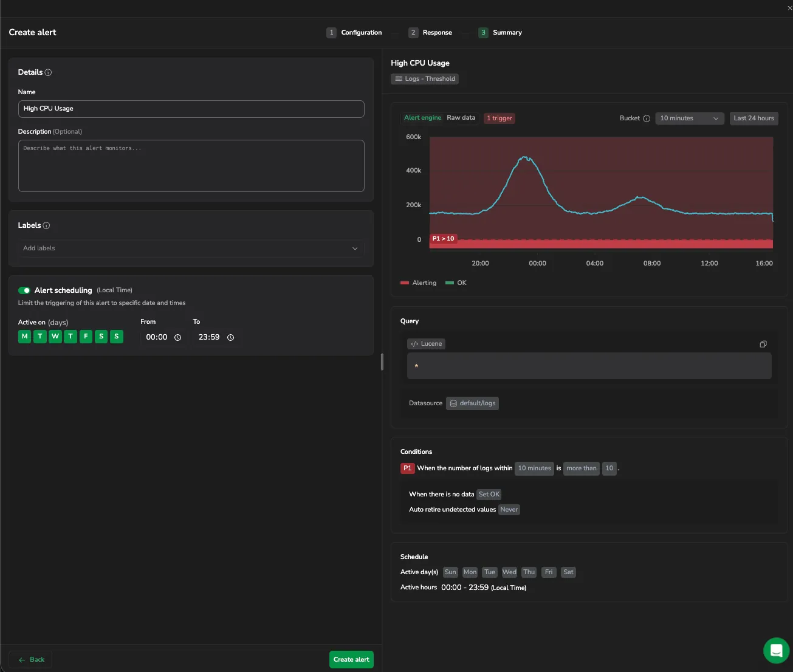Select the Alert engine tab
Screen dimensions: 793x672
click(x=423, y=118)
